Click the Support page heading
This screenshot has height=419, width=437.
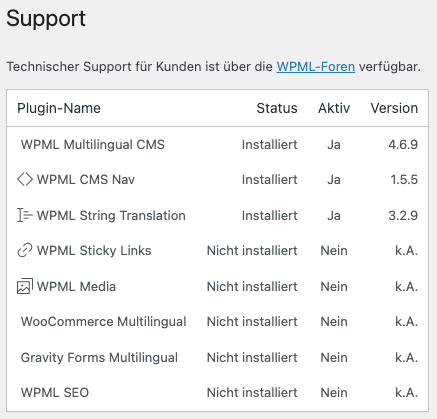[46, 19]
